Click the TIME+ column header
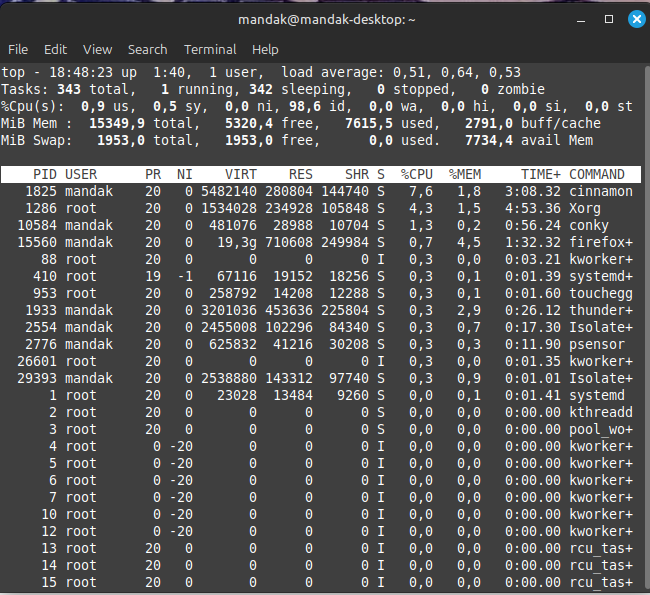This screenshot has height=595, width=650. click(x=541, y=175)
